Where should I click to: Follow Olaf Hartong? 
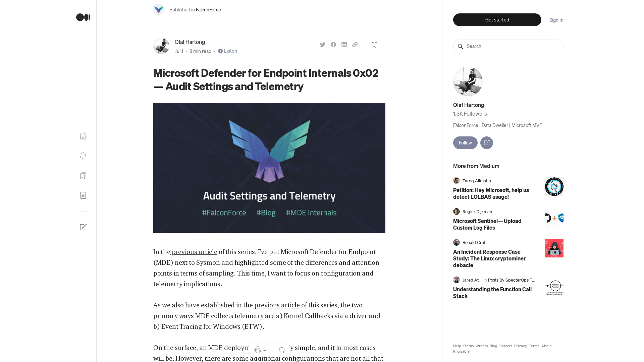465,142
